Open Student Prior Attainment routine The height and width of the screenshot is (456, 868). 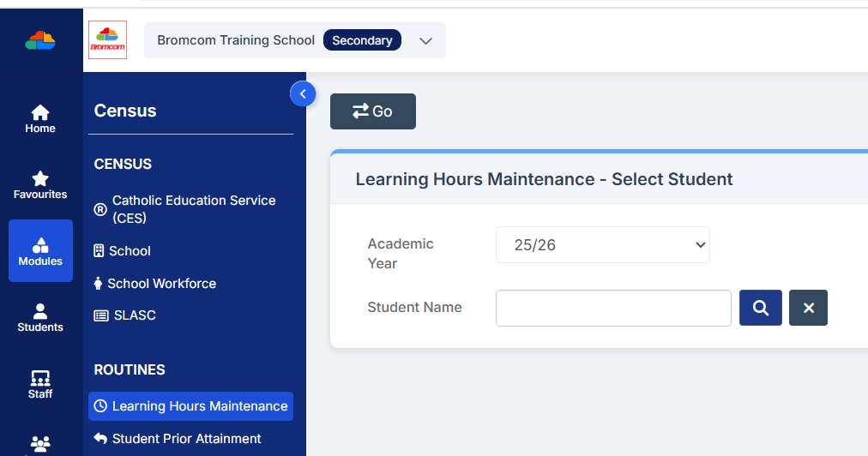pyautogui.click(x=186, y=439)
